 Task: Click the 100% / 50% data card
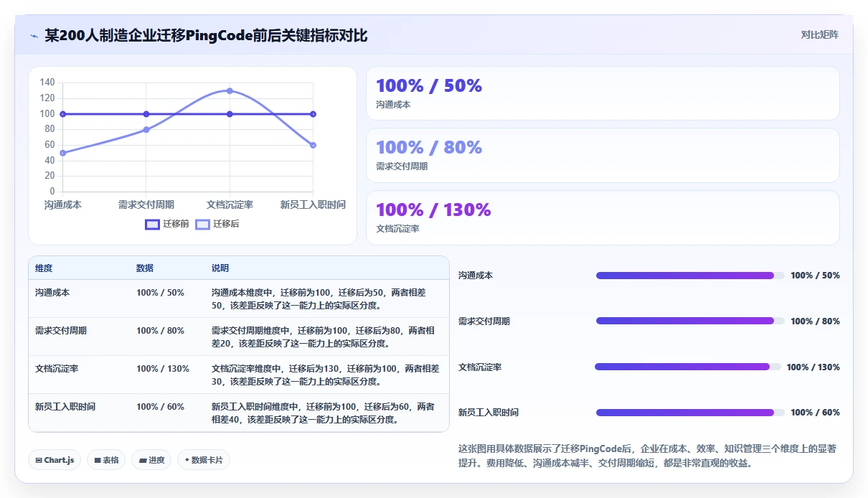coord(603,93)
